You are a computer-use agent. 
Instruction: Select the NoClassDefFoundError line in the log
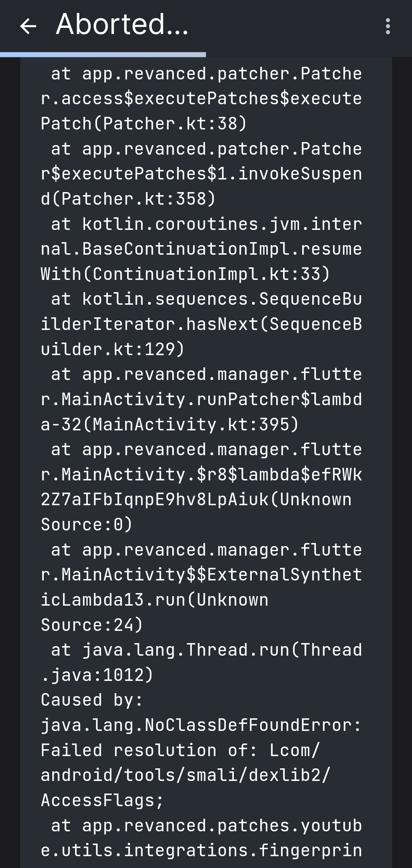tap(201, 725)
